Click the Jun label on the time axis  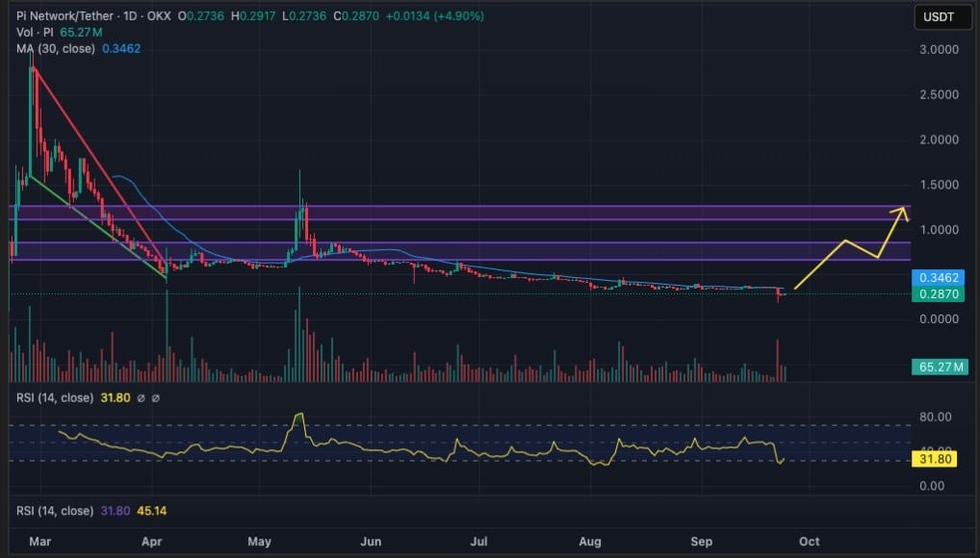tap(371, 542)
